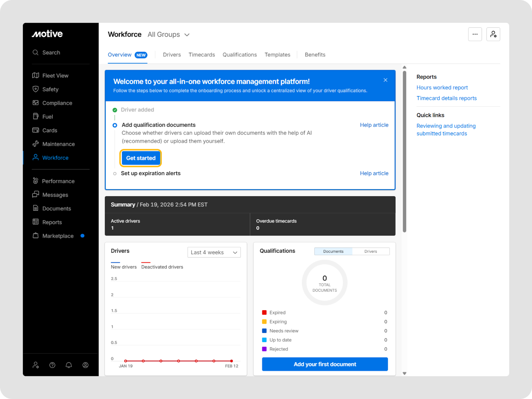532x399 pixels.
Task: Open the Hours worked report link
Action: (x=442, y=87)
